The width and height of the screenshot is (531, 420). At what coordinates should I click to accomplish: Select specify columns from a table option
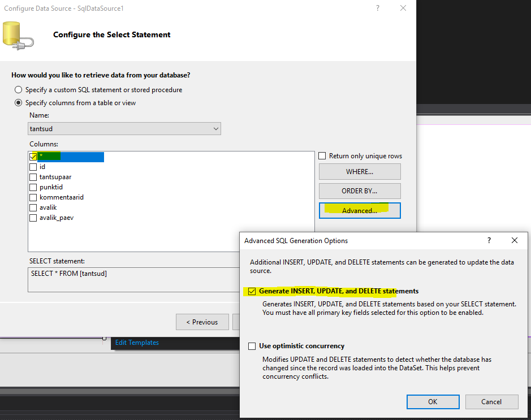[19, 103]
